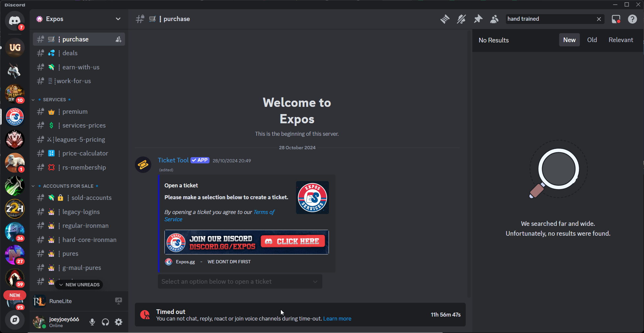Screen dimensions: 644x333
Task: Share screen for RuneLite activity
Action: (118, 301)
